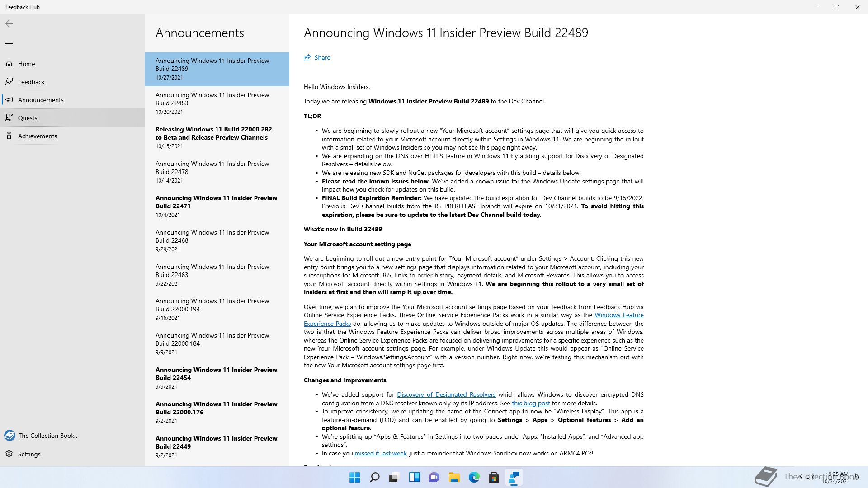Image resolution: width=868 pixels, height=488 pixels.
Task: Click the back arrow in Feedback Hub
Action: tap(9, 23)
